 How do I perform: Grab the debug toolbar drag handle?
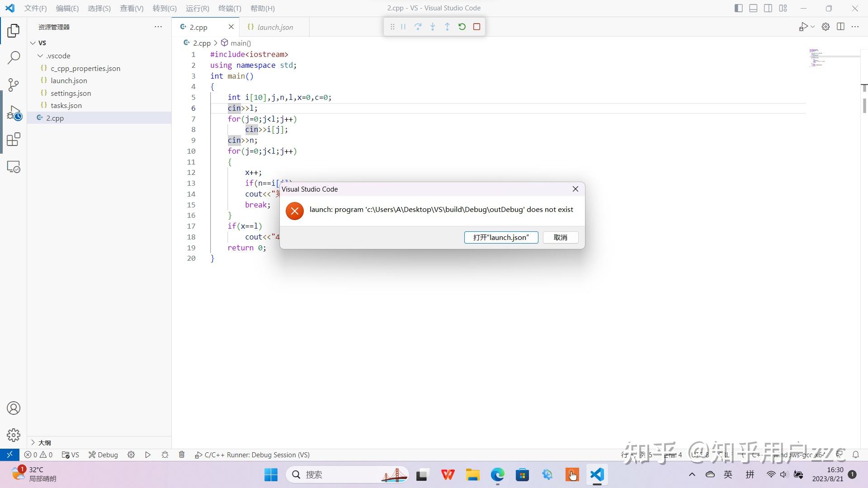(392, 27)
